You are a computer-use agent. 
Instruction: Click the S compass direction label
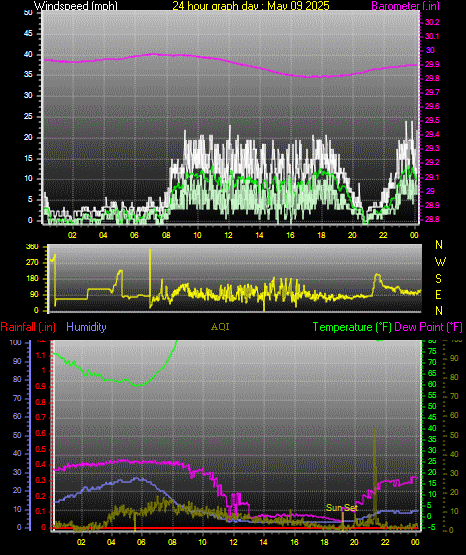(438, 279)
